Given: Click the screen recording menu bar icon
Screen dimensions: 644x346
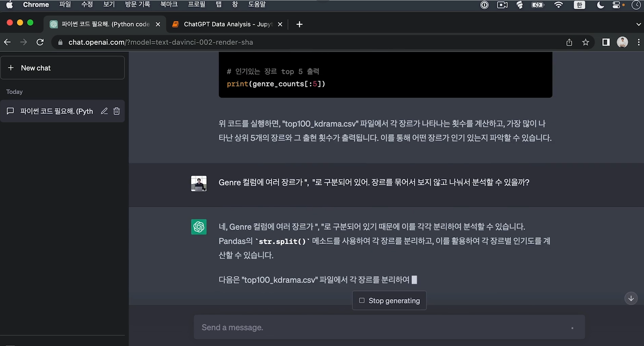Looking at the screenshot, I should (502, 5).
